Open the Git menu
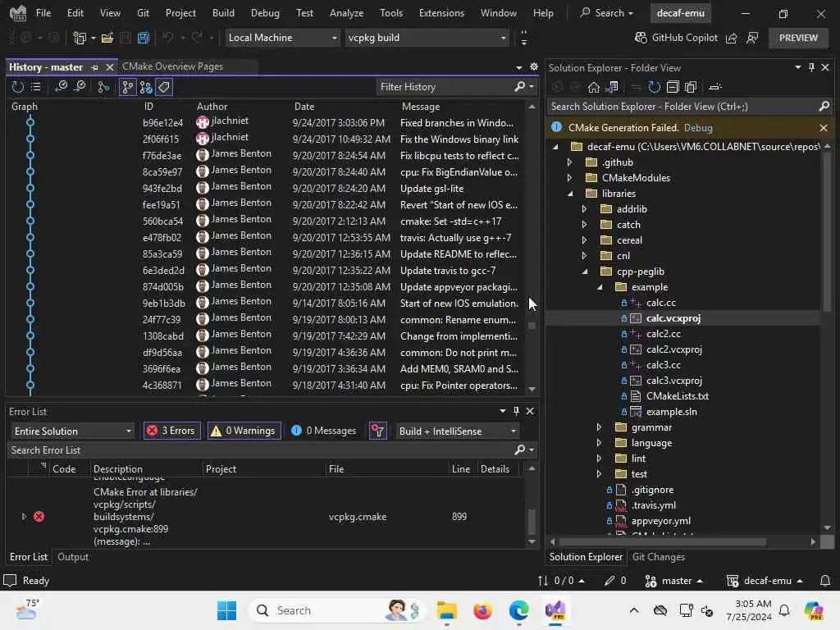This screenshot has height=630, width=840. click(143, 13)
